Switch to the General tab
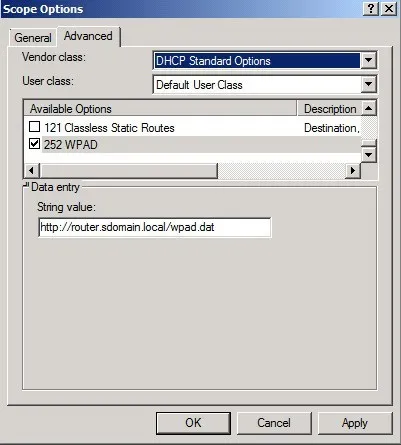 coord(33,37)
